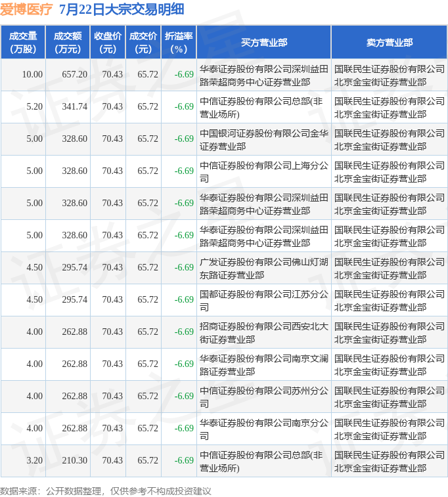Viewport: 448px width, 497px height.
Task: Click buyer 广发证券佛山灯湖东路证券营业部
Action: (263, 268)
